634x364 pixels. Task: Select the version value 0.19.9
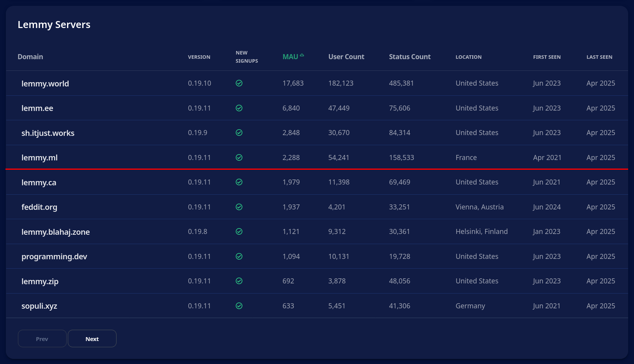[x=198, y=133]
